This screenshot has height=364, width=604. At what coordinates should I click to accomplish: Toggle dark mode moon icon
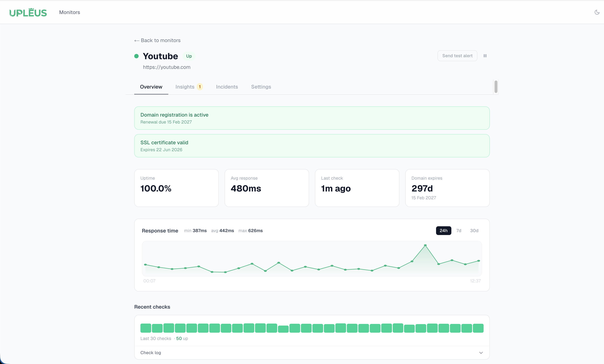point(597,12)
